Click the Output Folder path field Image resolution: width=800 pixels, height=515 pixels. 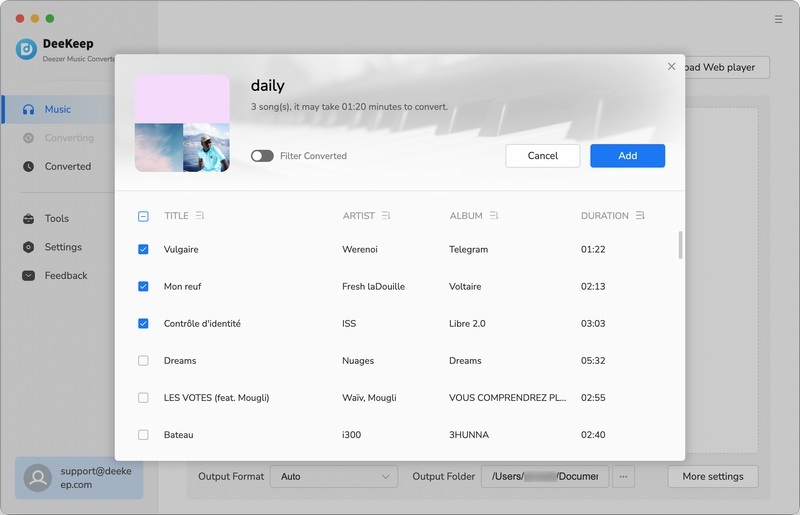point(545,476)
